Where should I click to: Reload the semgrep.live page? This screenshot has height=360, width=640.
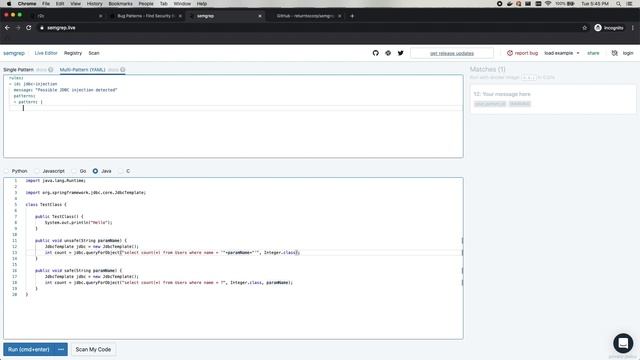click(29, 28)
